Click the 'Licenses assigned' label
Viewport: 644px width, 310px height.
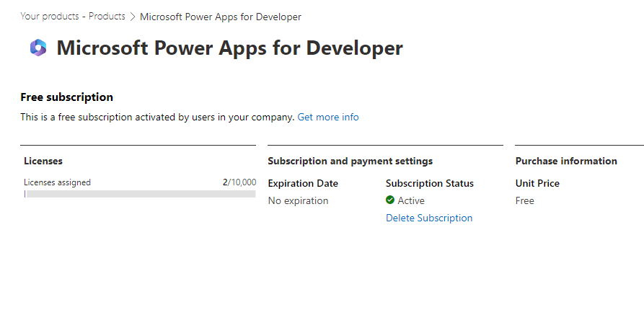tap(57, 182)
